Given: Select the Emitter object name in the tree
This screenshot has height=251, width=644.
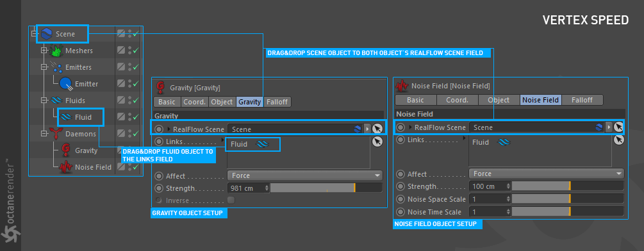Looking at the screenshot, I should (87, 84).
